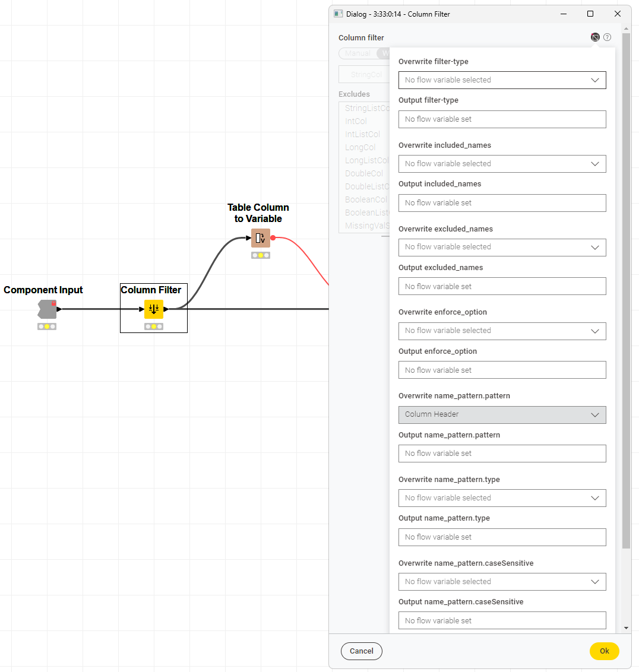Click the Output name_pattern.type input field
639x672 pixels.
click(x=502, y=537)
